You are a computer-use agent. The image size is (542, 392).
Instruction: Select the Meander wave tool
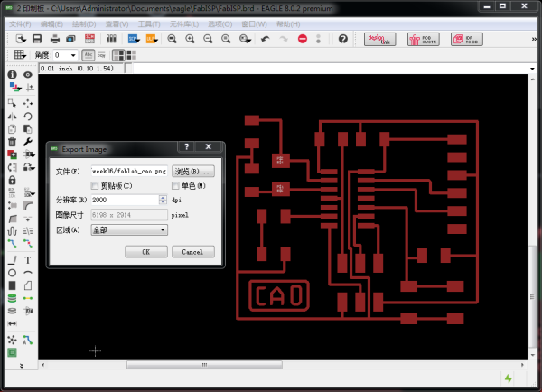[12, 231]
